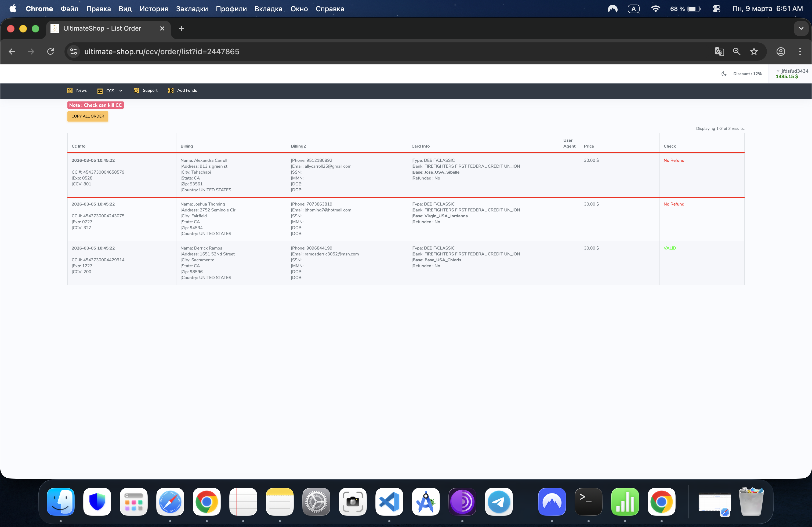This screenshot has width=812, height=527.
Task: Expand the account username dropdown
Action: (792, 71)
